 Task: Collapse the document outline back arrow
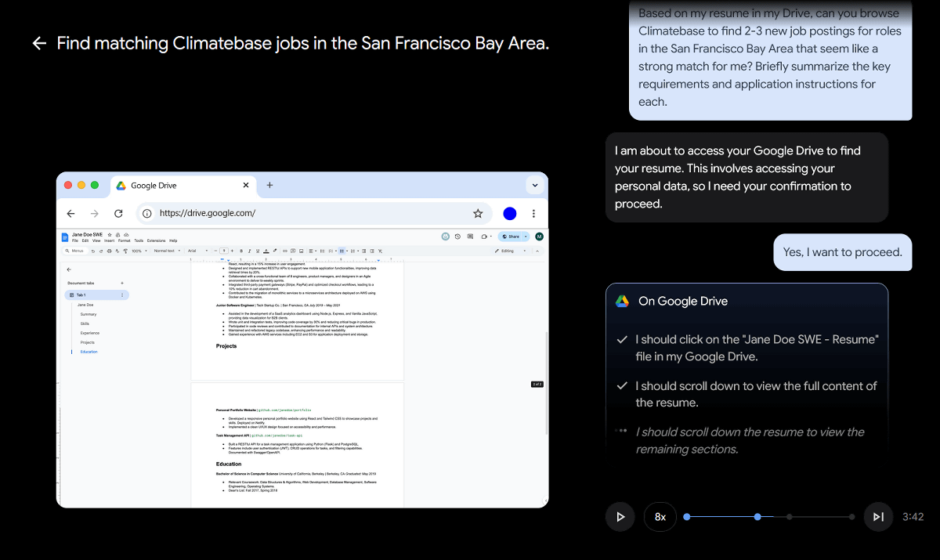[x=68, y=269]
